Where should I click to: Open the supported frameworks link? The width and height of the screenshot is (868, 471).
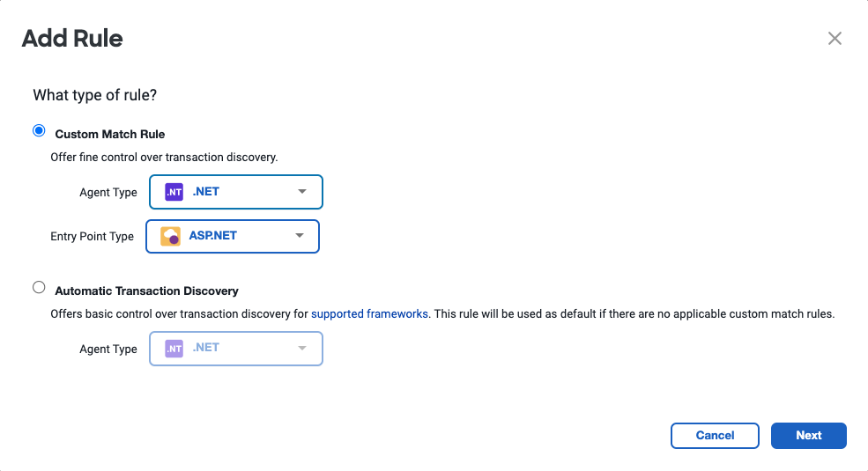tap(369, 314)
